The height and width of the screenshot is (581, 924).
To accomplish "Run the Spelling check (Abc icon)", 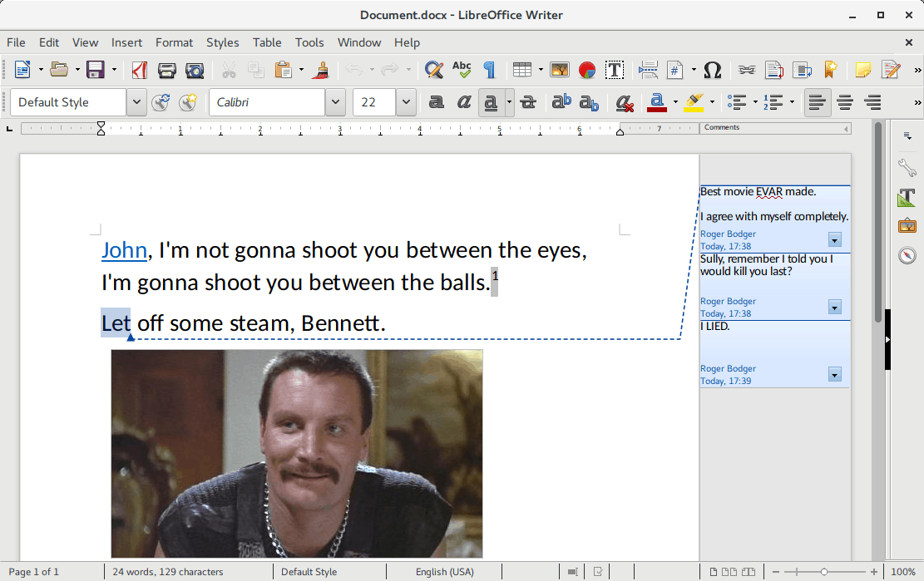I will coord(462,70).
